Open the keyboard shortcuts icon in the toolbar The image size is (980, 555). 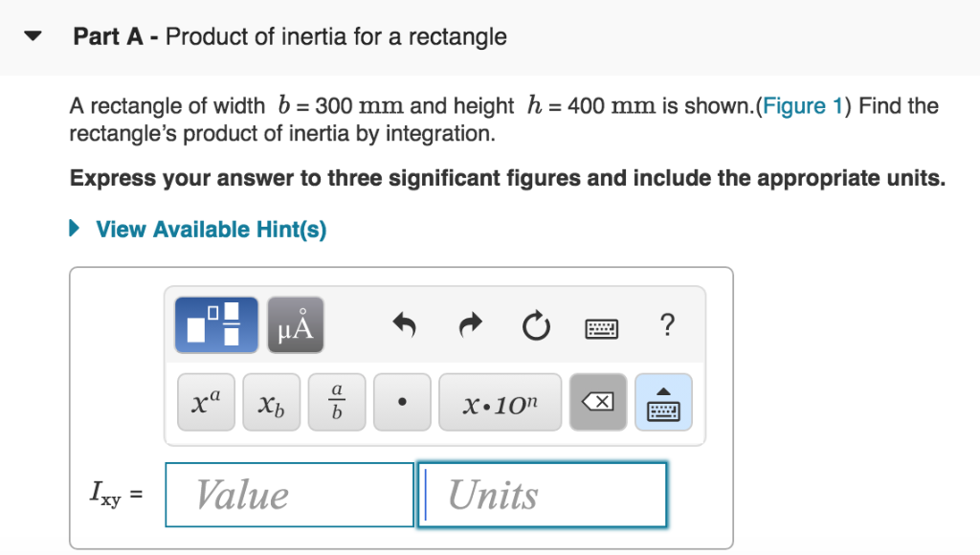pos(601,326)
